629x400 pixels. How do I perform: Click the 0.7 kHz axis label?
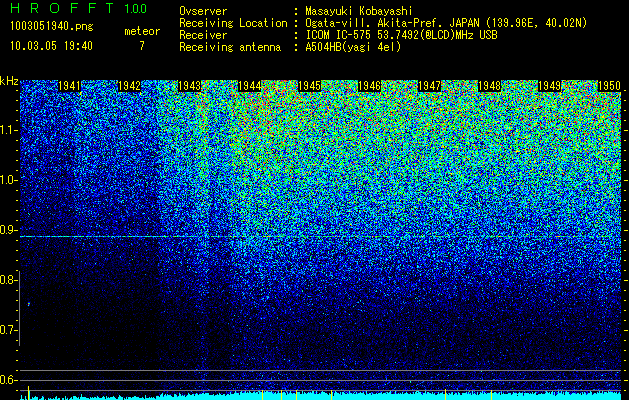[x=8, y=330]
